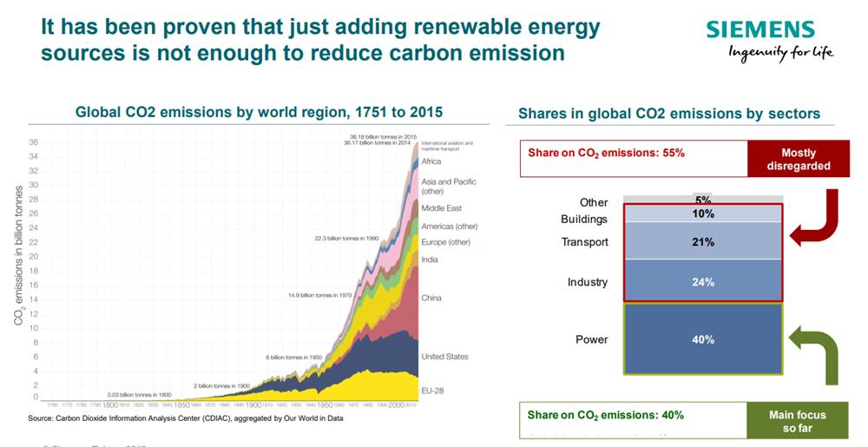Click the United States region label
The width and height of the screenshot is (868, 447).
tap(444, 357)
